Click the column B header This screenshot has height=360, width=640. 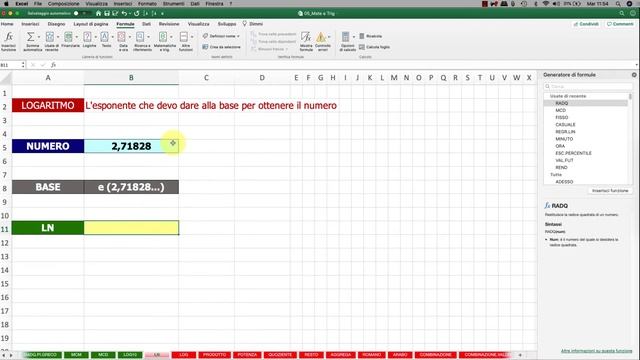[131, 78]
